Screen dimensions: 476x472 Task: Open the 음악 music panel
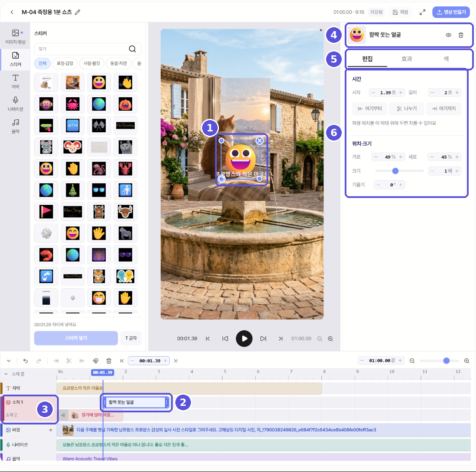pyautogui.click(x=16, y=126)
